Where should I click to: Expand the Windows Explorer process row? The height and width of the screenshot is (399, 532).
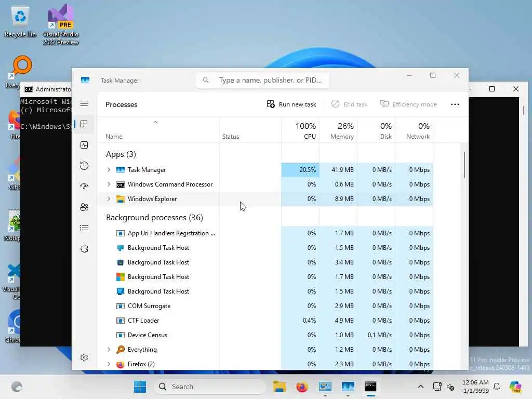pos(109,199)
